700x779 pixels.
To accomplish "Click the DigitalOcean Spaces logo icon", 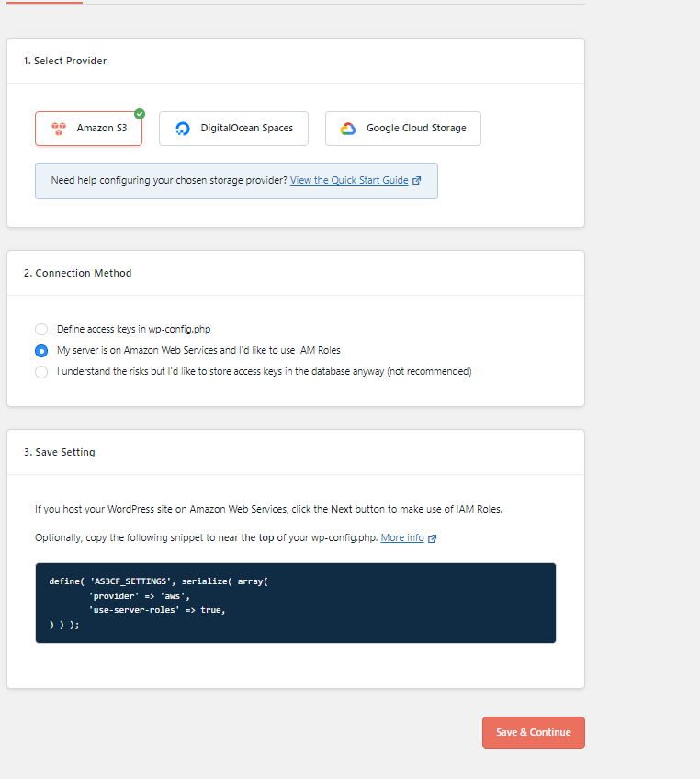I will [182, 128].
